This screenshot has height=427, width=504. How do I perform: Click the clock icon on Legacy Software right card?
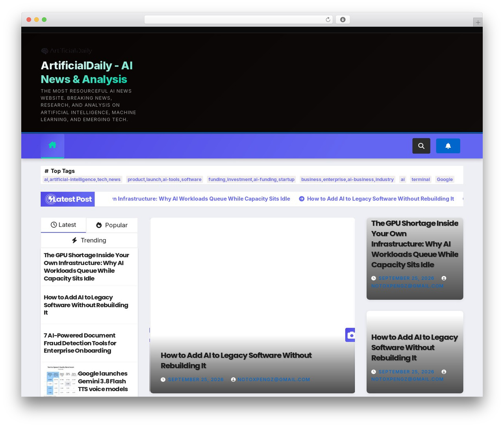point(374,372)
